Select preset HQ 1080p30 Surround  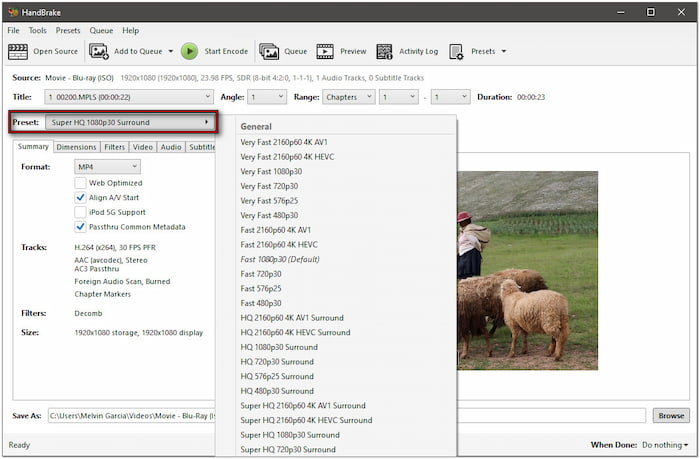(x=279, y=347)
